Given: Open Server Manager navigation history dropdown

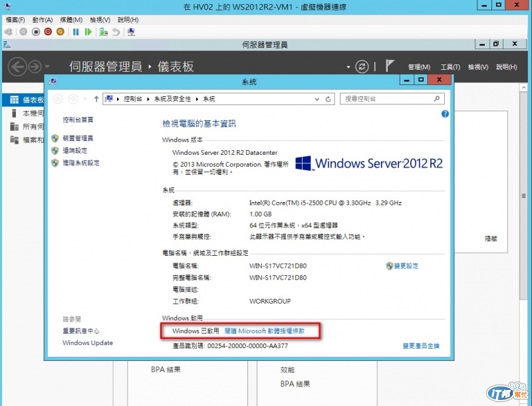Looking at the screenshot, I should point(47,66).
